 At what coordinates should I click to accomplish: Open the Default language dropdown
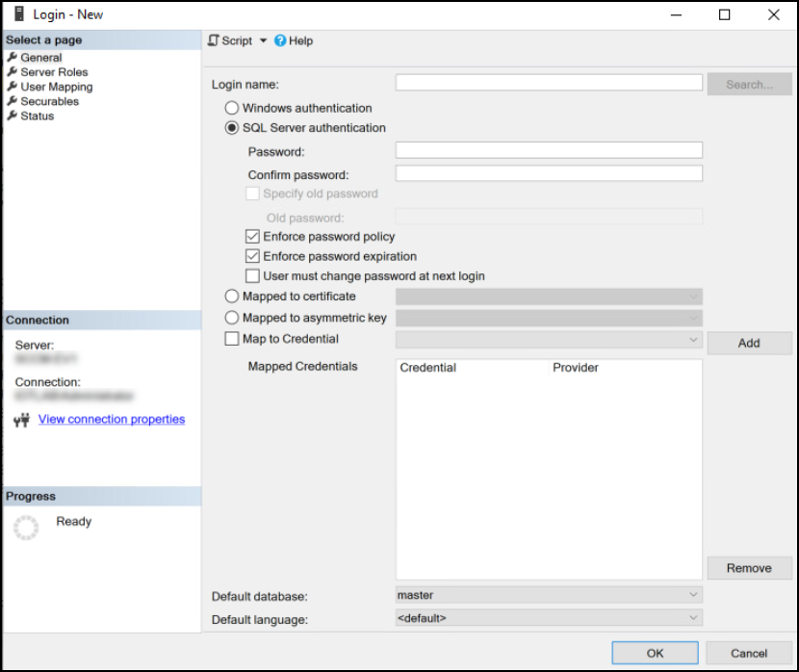(x=549, y=618)
